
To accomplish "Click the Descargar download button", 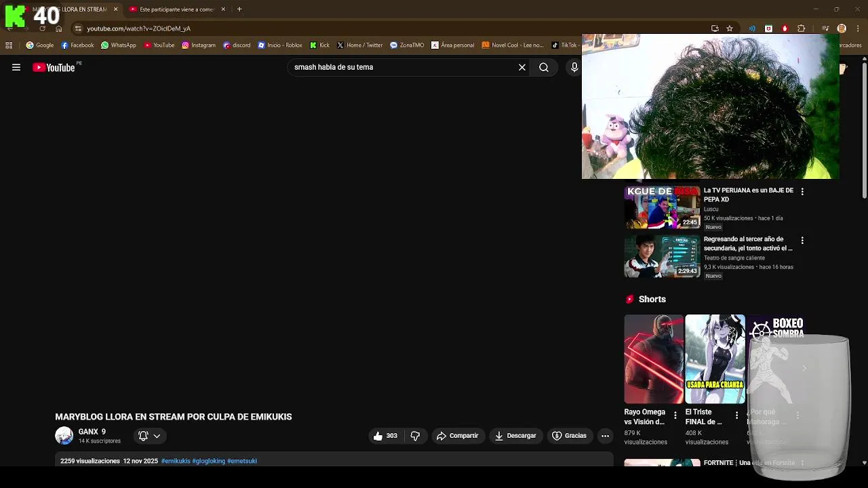I will pyautogui.click(x=516, y=436).
